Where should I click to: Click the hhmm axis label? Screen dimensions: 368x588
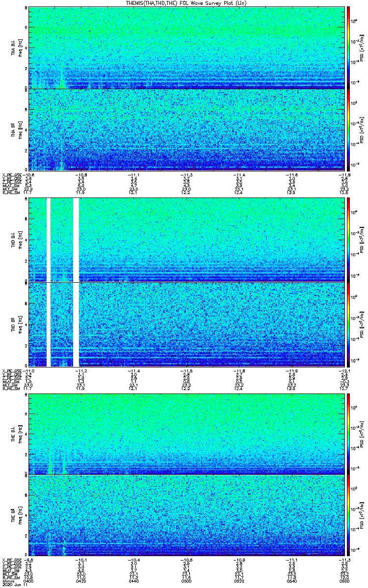[x=7, y=580]
